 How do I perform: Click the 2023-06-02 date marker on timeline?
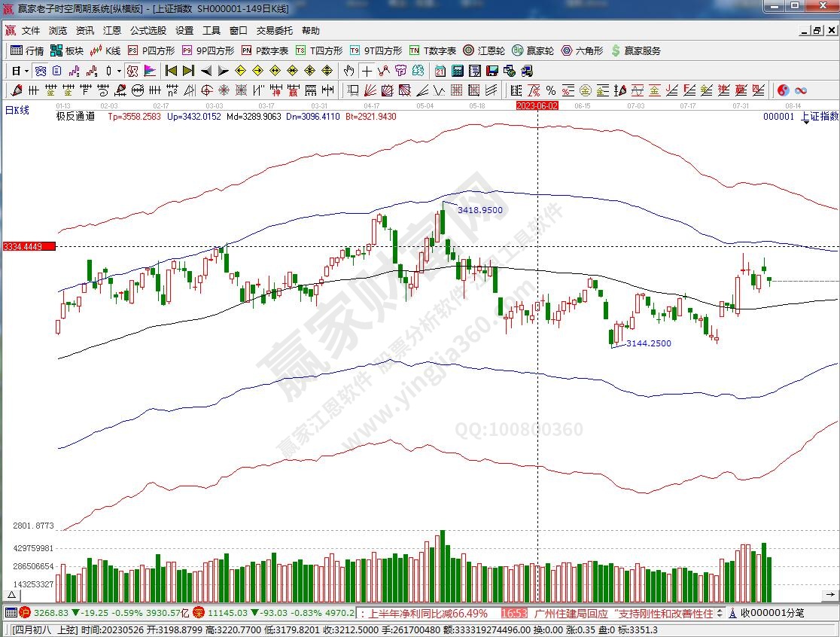(x=537, y=106)
